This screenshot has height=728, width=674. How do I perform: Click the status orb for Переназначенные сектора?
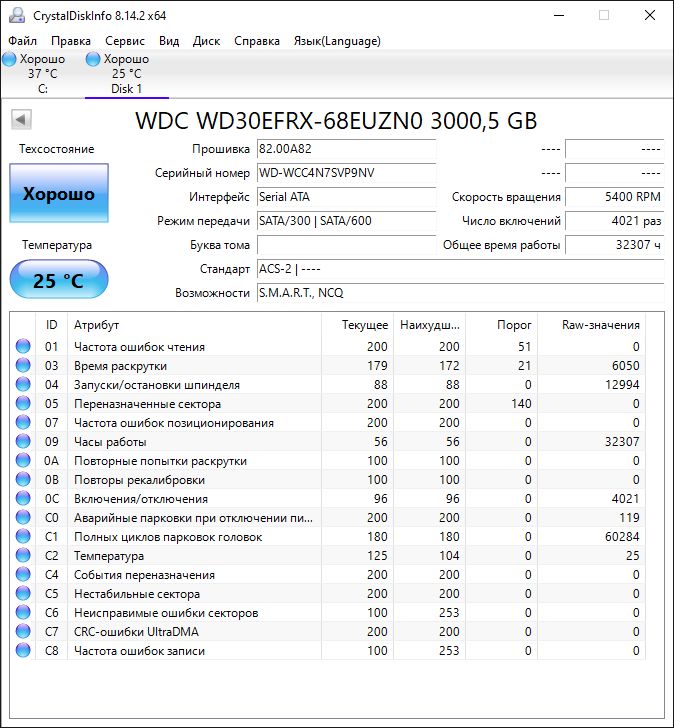(23, 403)
